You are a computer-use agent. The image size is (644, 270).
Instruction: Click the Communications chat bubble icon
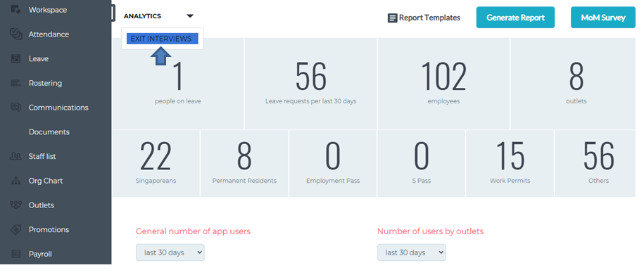pyautogui.click(x=15, y=108)
